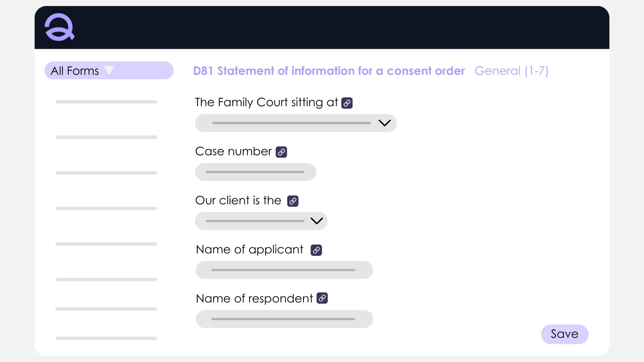Select the fourth form entry in sidebar list
644x362 pixels.
pyautogui.click(x=106, y=208)
